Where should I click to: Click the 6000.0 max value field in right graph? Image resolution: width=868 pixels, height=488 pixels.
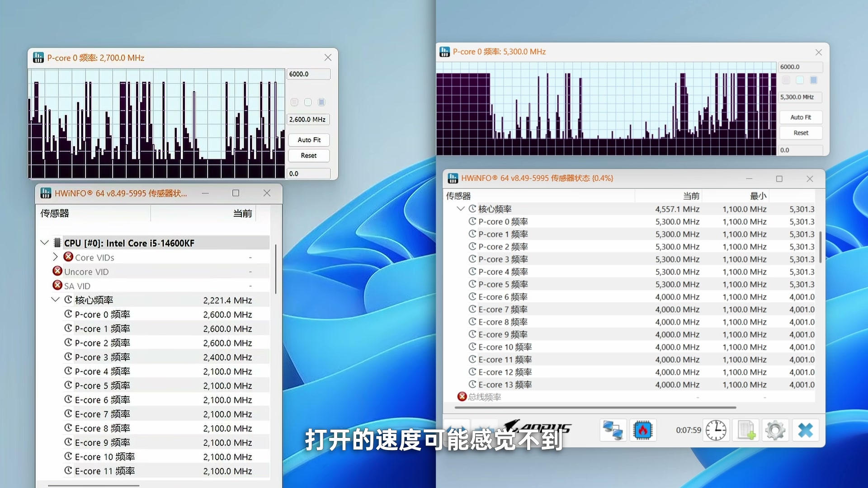pos(801,67)
